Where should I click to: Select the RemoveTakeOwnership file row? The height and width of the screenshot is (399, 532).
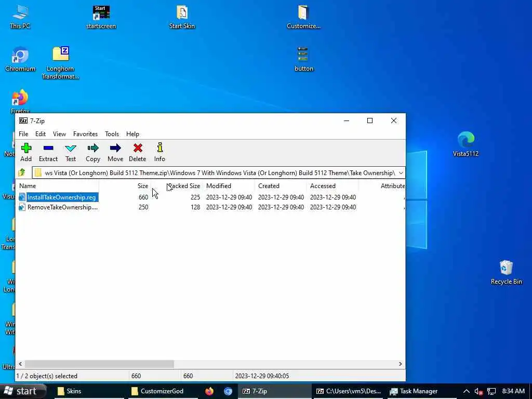(x=210, y=207)
